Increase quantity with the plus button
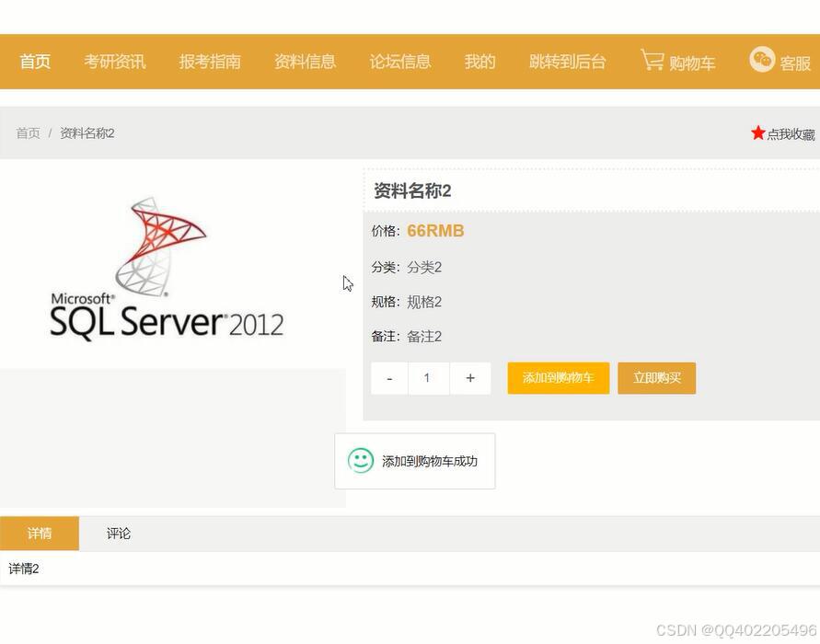820x644 pixels. [x=470, y=378]
